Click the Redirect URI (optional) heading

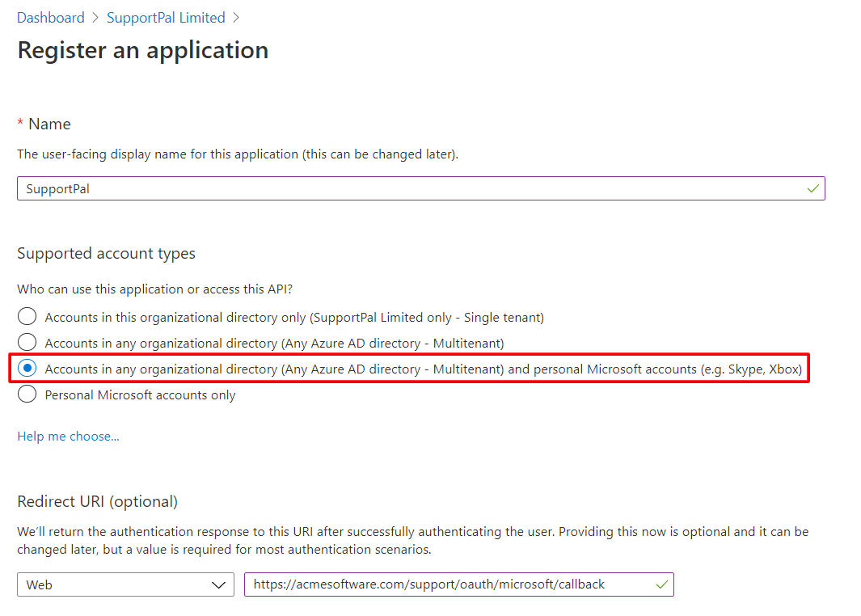[x=97, y=502]
